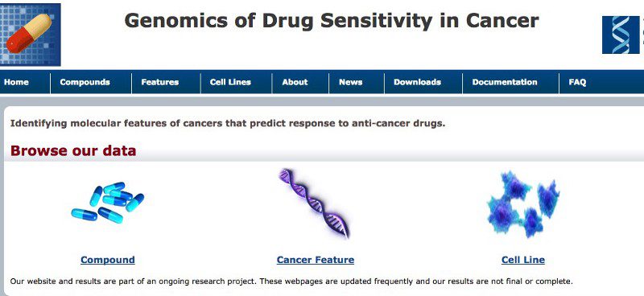Click the purple DNA strand image

[x=314, y=203]
